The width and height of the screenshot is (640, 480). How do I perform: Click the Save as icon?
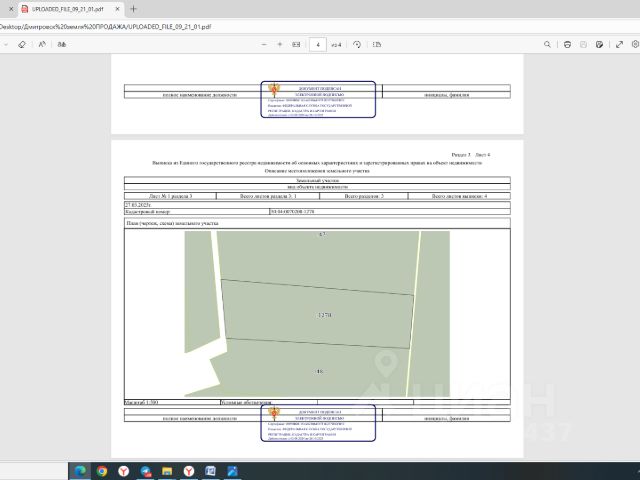(599, 44)
